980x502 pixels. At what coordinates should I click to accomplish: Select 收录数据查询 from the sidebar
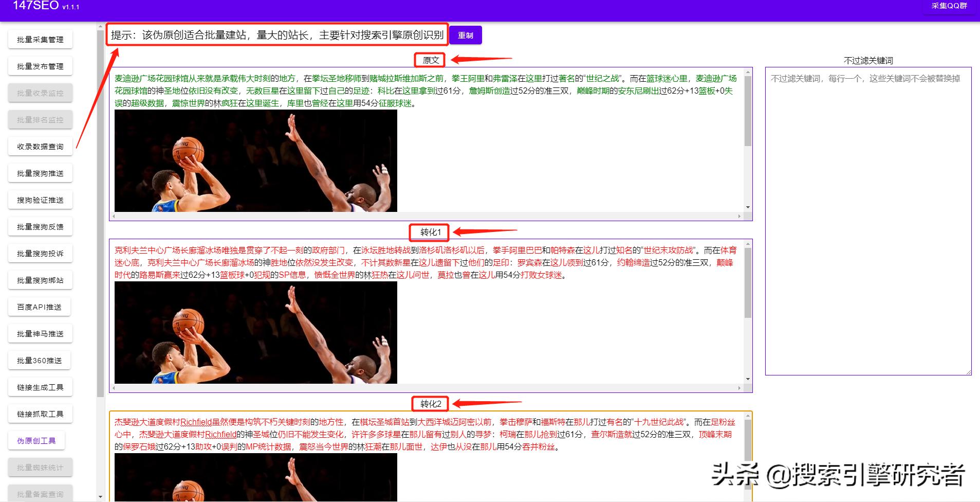coord(40,146)
